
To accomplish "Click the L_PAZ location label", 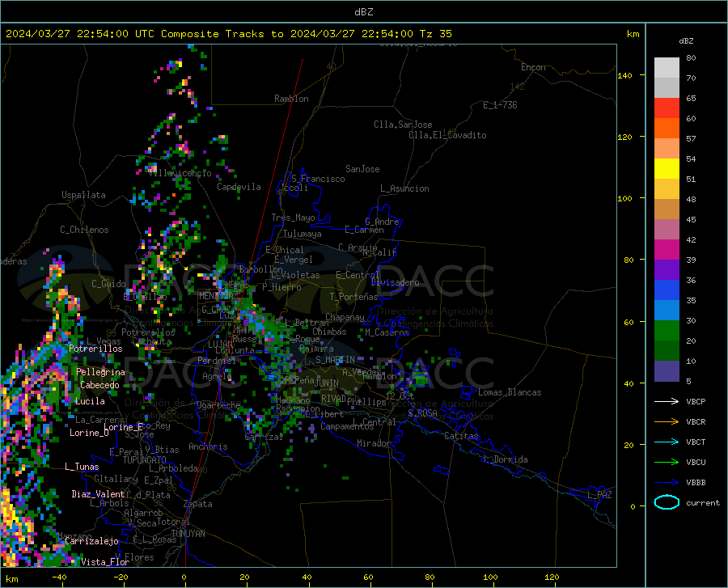I will (x=599, y=495).
